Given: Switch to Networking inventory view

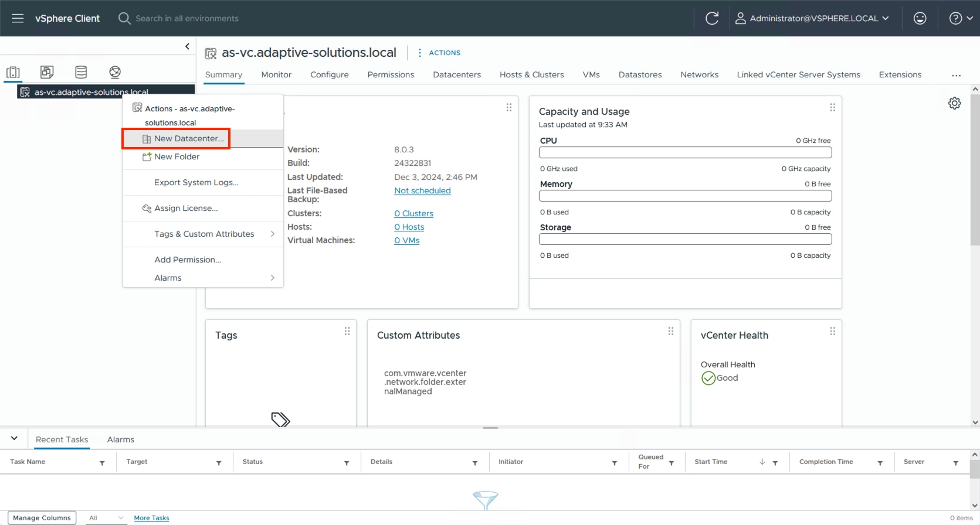Looking at the screenshot, I should tap(115, 72).
